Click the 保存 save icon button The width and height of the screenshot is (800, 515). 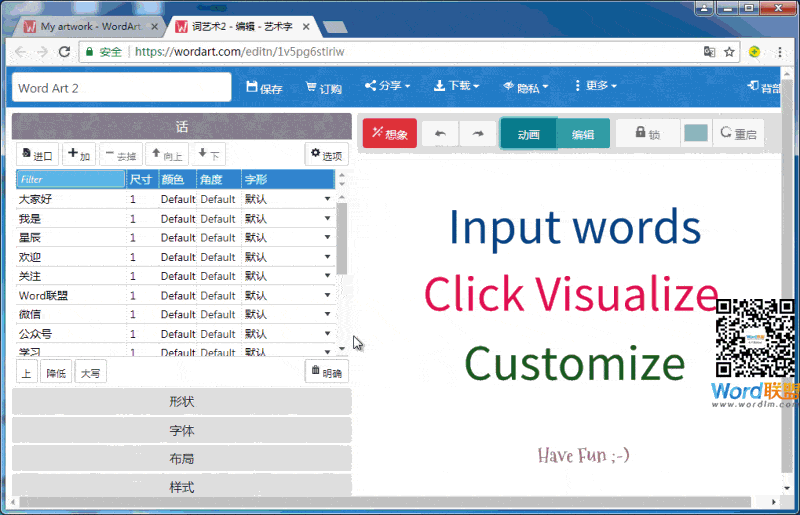[x=264, y=88]
